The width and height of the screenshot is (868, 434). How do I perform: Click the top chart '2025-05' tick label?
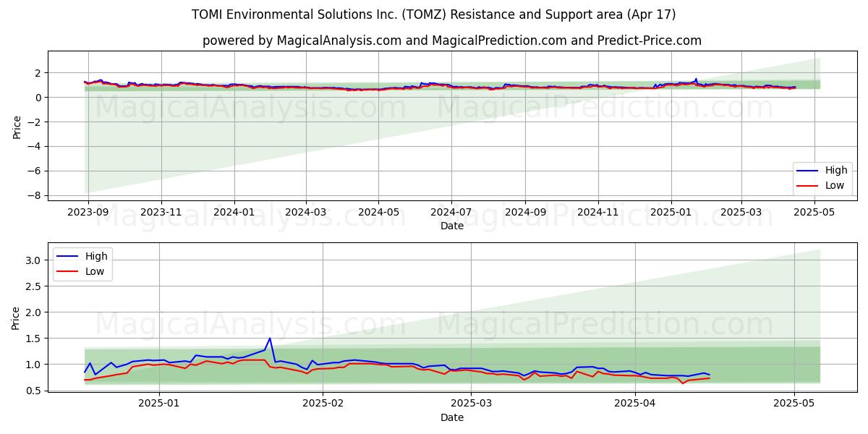click(x=814, y=213)
